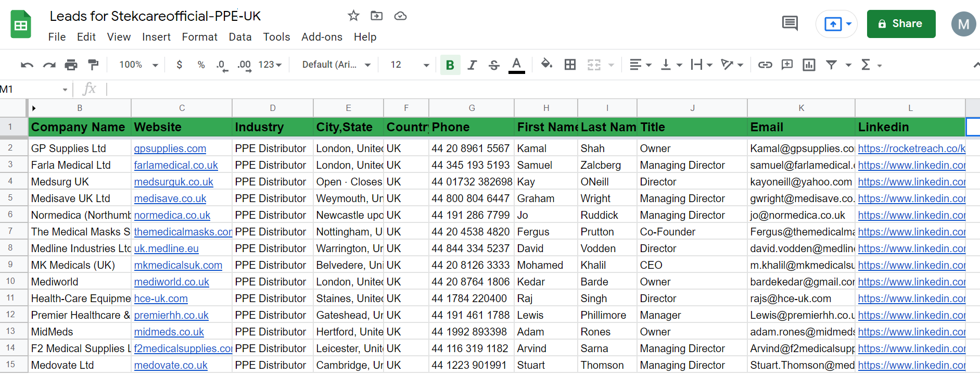Image resolution: width=980 pixels, height=374 pixels.
Task: Format as currency with dollar icon
Action: pyautogui.click(x=180, y=65)
